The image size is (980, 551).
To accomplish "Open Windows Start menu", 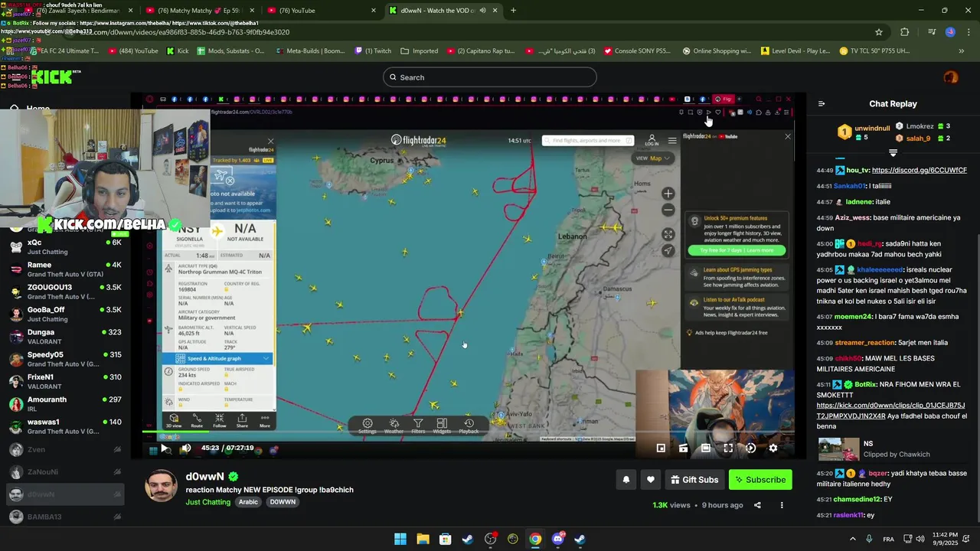I will pyautogui.click(x=400, y=539).
